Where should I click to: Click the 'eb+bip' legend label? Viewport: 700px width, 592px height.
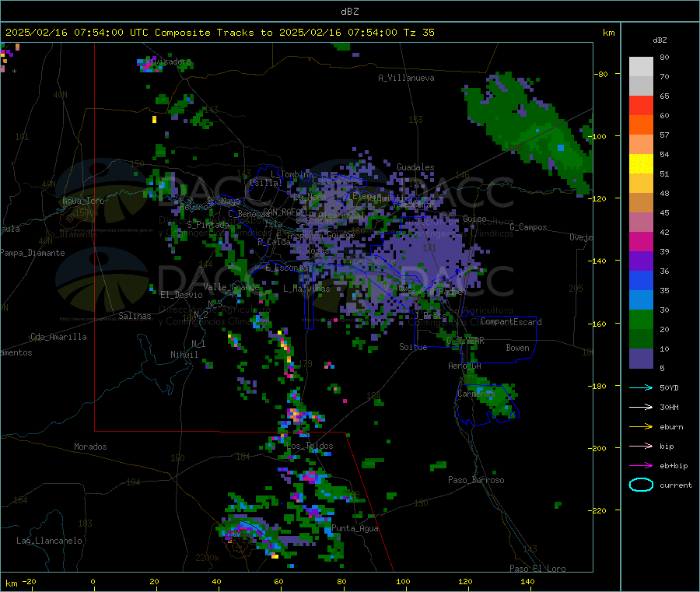pos(674,466)
